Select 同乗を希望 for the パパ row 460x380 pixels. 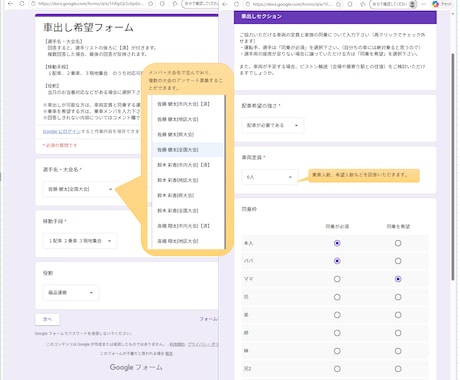point(398,261)
